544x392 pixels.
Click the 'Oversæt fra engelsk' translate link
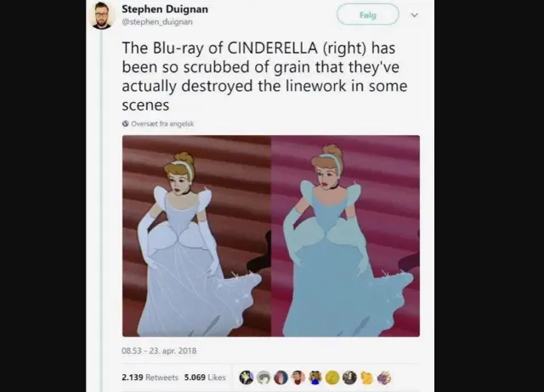pos(162,123)
